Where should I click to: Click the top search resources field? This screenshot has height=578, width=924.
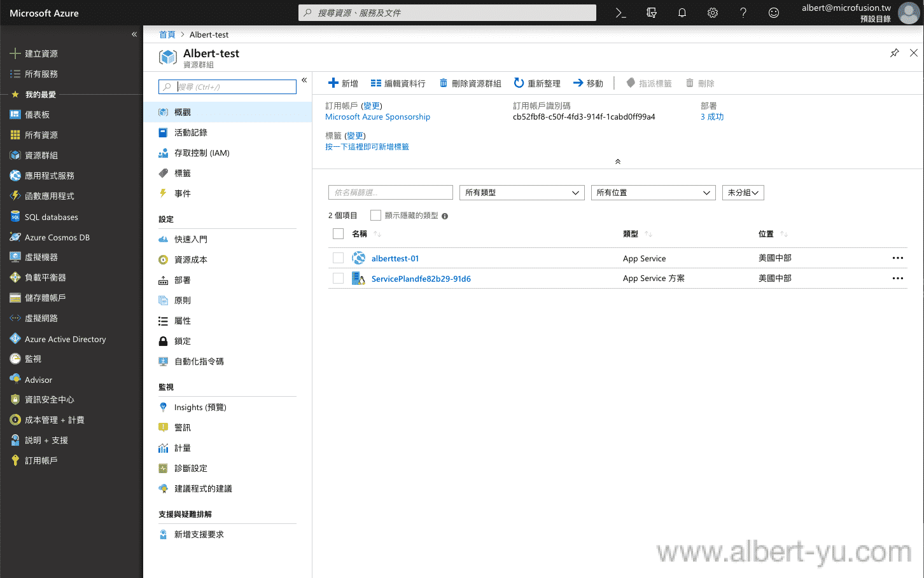[447, 13]
